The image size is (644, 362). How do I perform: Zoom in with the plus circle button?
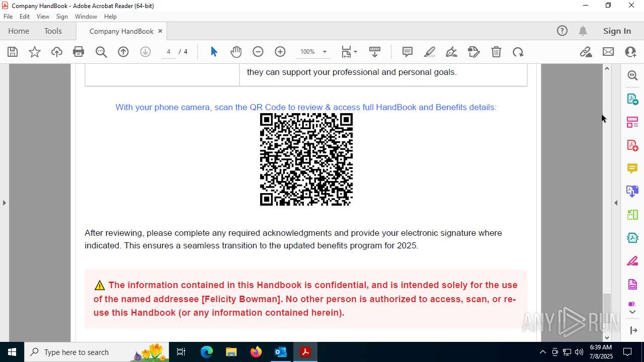coord(280,52)
